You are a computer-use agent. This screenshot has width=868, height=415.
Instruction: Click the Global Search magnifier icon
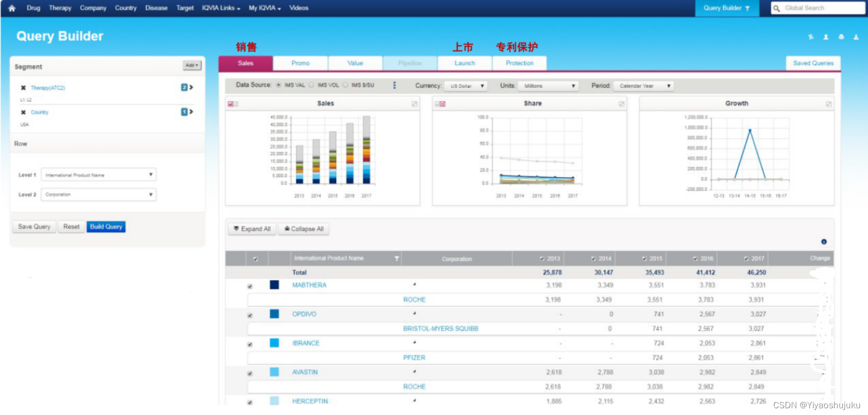[x=776, y=8]
